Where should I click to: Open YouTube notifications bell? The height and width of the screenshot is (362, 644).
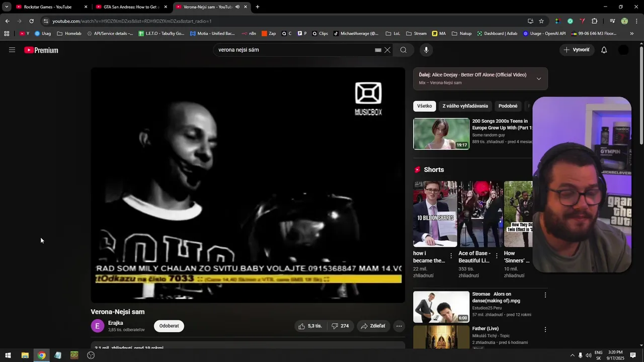pyautogui.click(x=604, y=50)
